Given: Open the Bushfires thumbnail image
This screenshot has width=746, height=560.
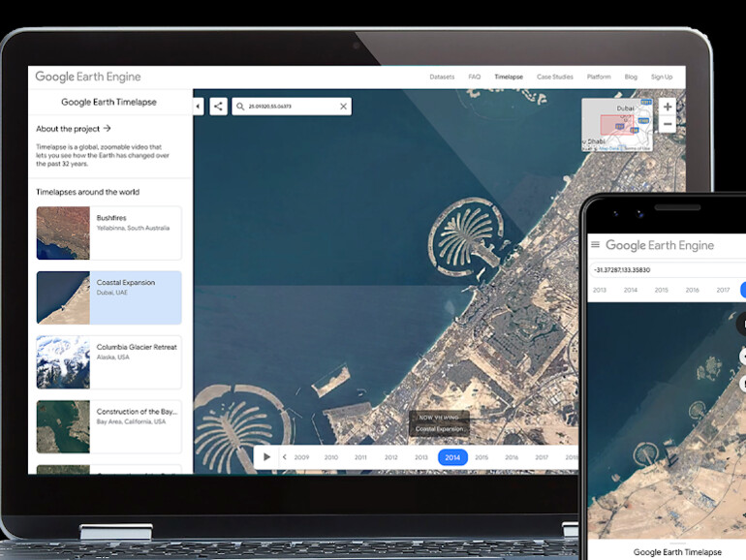Looking at the screenshot, I should click(x=63, y=233).
